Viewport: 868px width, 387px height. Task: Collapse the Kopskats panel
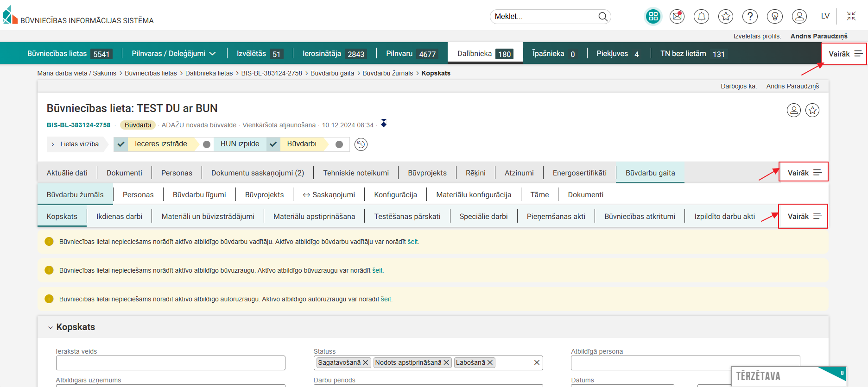pyautogui.click(x=51, y=327)
